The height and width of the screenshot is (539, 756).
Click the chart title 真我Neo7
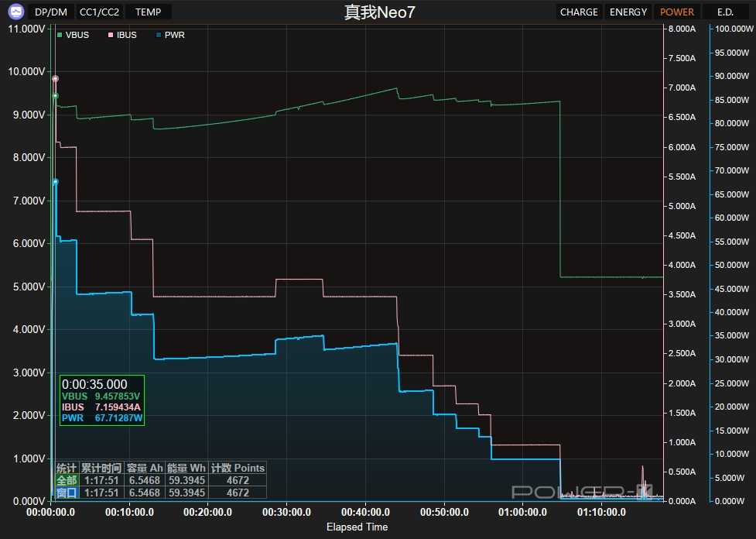coord(379,12)
